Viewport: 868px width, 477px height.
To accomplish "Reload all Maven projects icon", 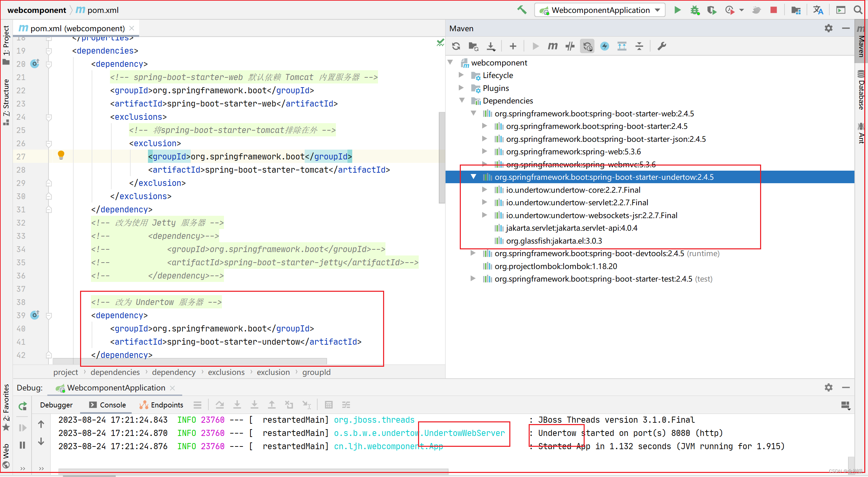I will (x=456, y=46).
